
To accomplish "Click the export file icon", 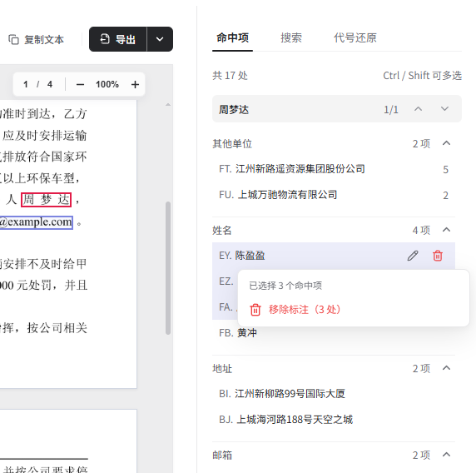I will coord(105,39).
